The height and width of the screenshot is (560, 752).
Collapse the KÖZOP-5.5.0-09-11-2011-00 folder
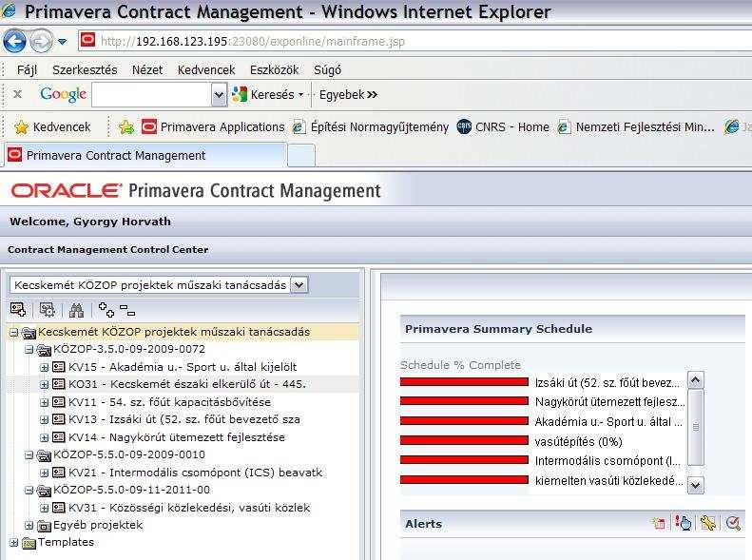tap(29, 491)
